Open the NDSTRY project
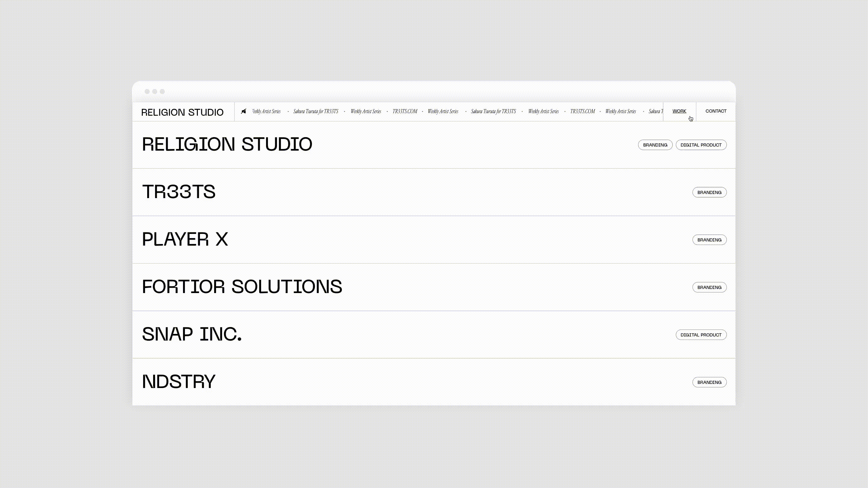Screen dimensions: 868x488 [x=179, y=382]
